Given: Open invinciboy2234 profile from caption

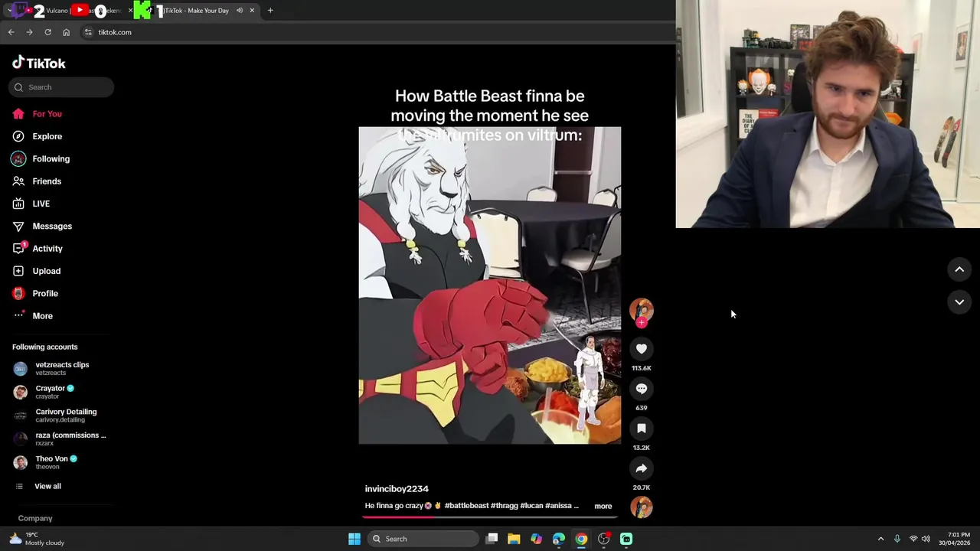Looking at the screenshot, I should pyautogui.click(x=397, y=489).
